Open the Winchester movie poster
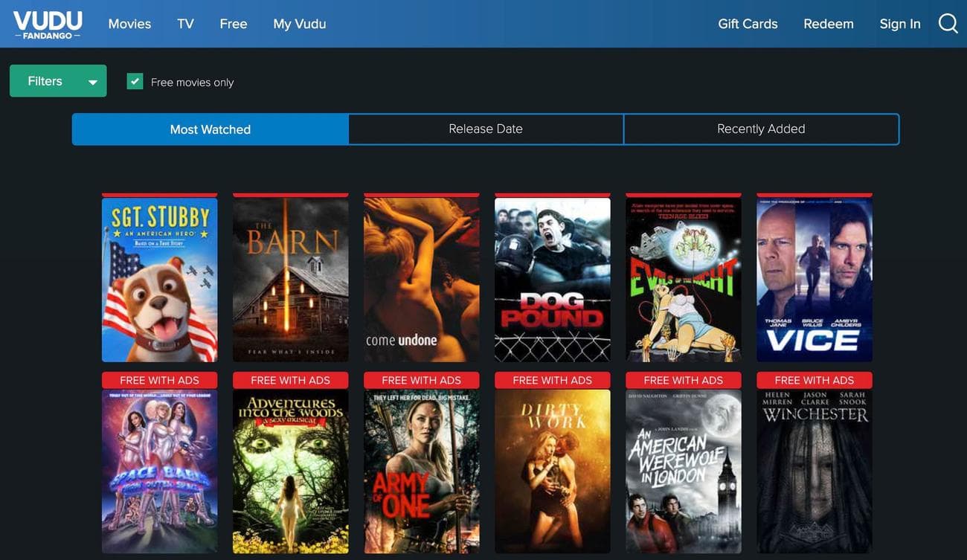The height and width of the screenshot is (560, 967). coord(814,472)
